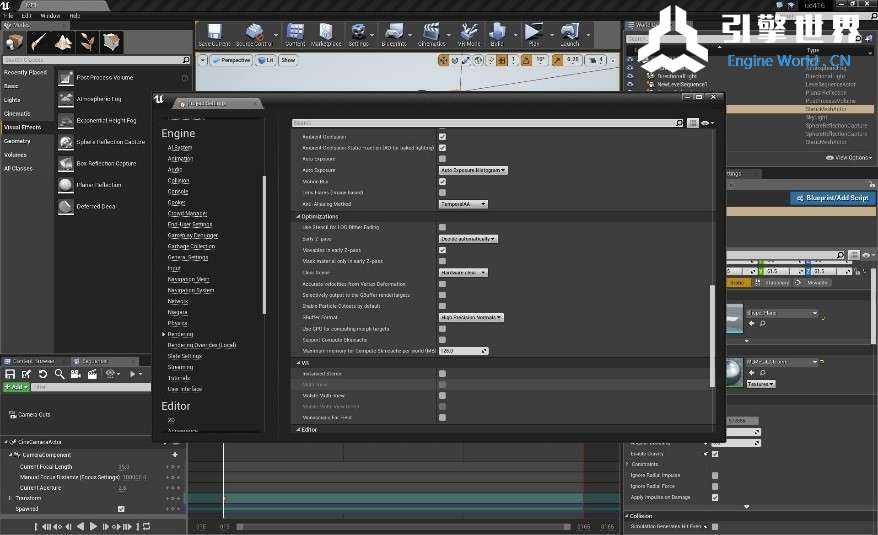Click Sequencer render movie clapperboard icon
The height and width of the screenshot is (535, 878).
click(92, 374)
